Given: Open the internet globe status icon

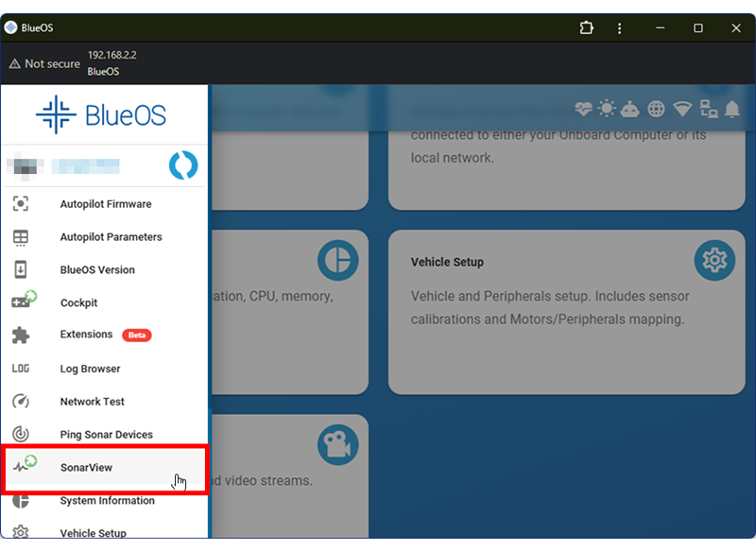Looking at the screenshot, I should pos(656,109).
